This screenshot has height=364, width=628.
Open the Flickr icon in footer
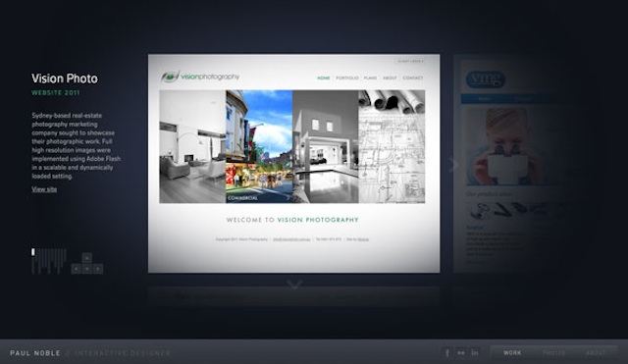click(461, 353)
